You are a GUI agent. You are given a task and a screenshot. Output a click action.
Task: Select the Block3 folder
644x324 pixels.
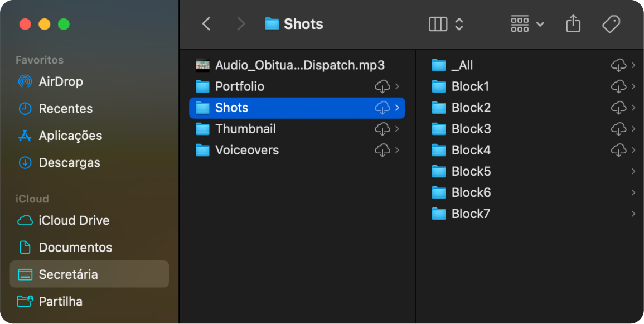(471, 129)
